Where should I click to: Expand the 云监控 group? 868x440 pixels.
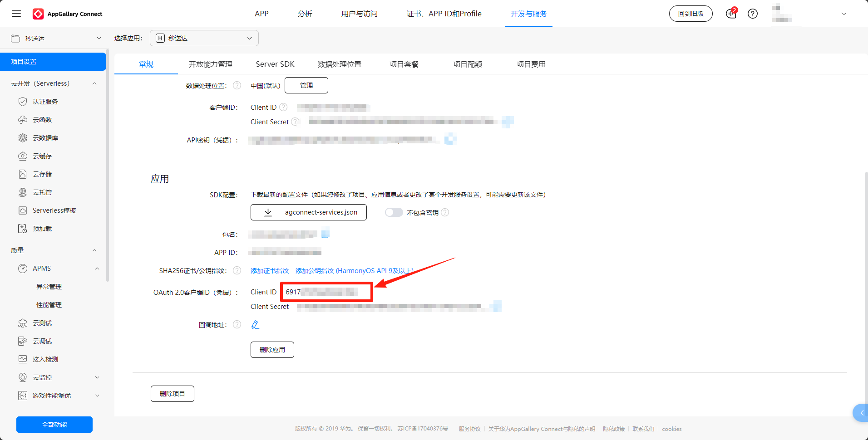tap(97, 377)
